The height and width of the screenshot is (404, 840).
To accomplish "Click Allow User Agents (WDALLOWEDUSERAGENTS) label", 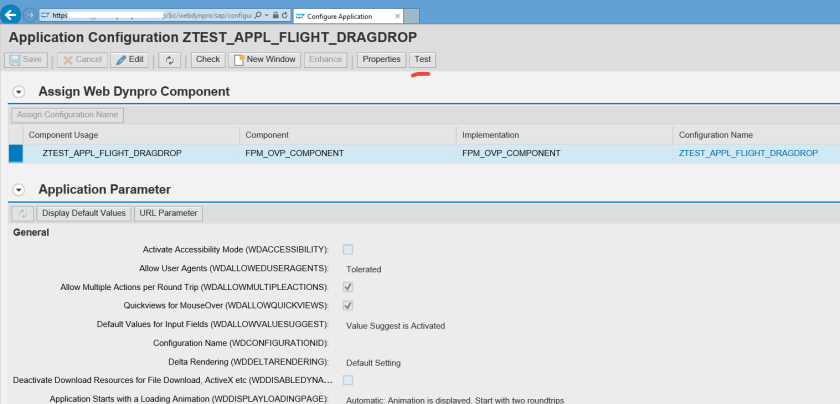I will pyautogui.click(x=234, y=268).
